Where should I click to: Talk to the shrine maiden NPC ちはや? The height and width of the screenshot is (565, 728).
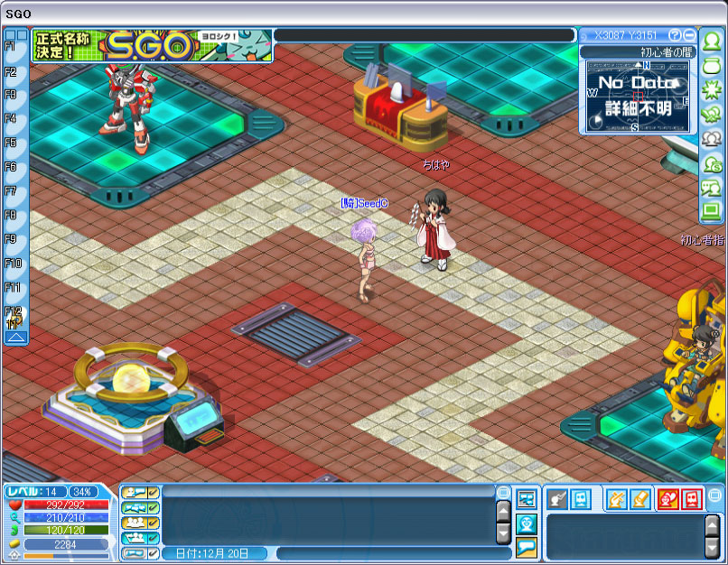[434, 229]
